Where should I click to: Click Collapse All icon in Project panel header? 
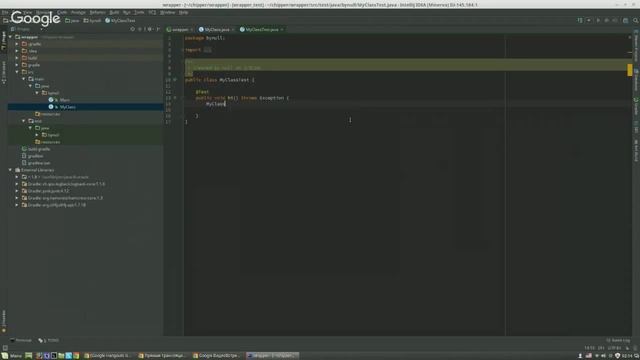[140, 29]
